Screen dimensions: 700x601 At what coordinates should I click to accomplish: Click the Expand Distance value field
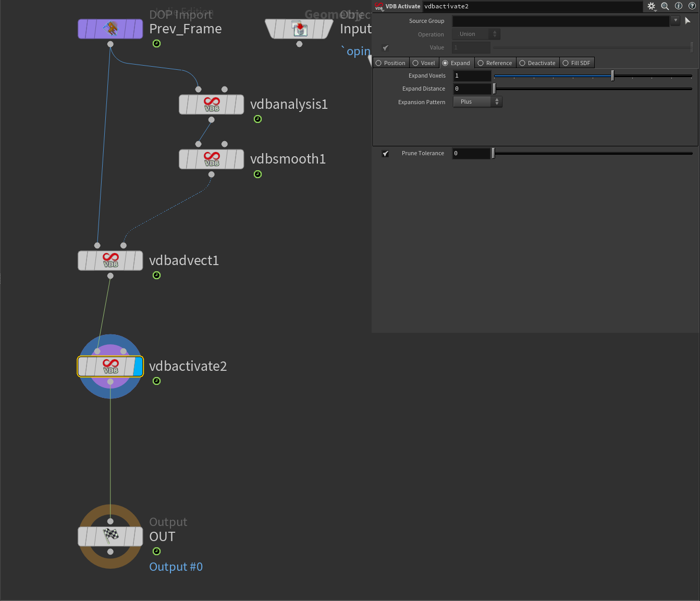coord(472,89)
